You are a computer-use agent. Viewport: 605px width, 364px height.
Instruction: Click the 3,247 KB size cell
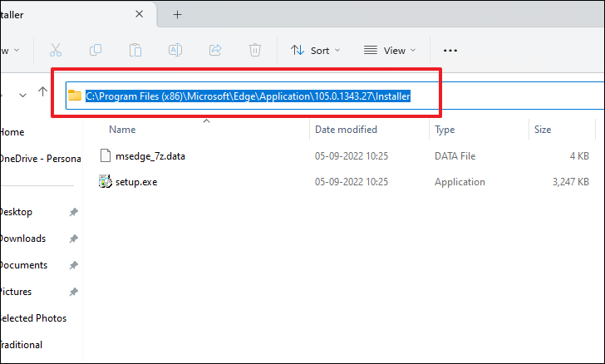point(571,182)
